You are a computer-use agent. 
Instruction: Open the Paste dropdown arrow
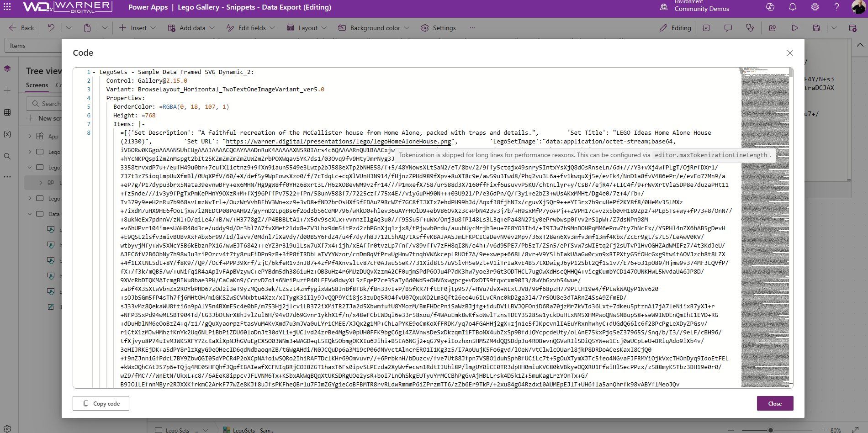point(105,28)
